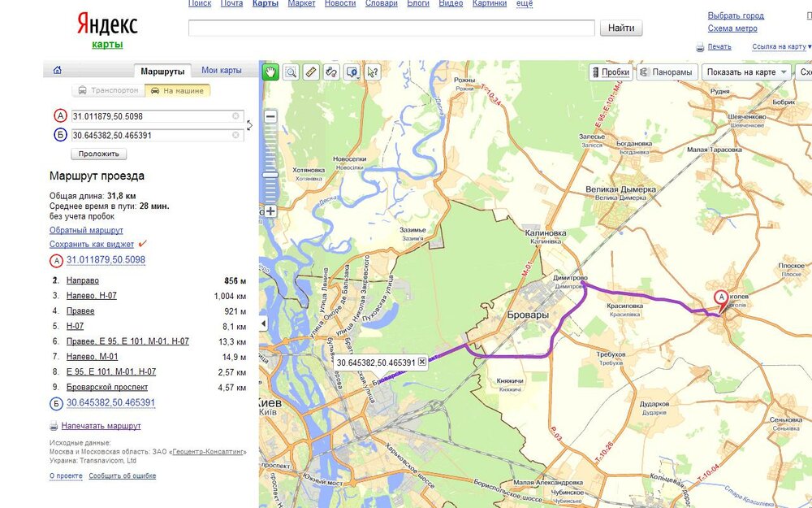The height and width of the screenshot is (508, 812).
Task: Collapse the left side panel arrow
Action: coord(263,324)
